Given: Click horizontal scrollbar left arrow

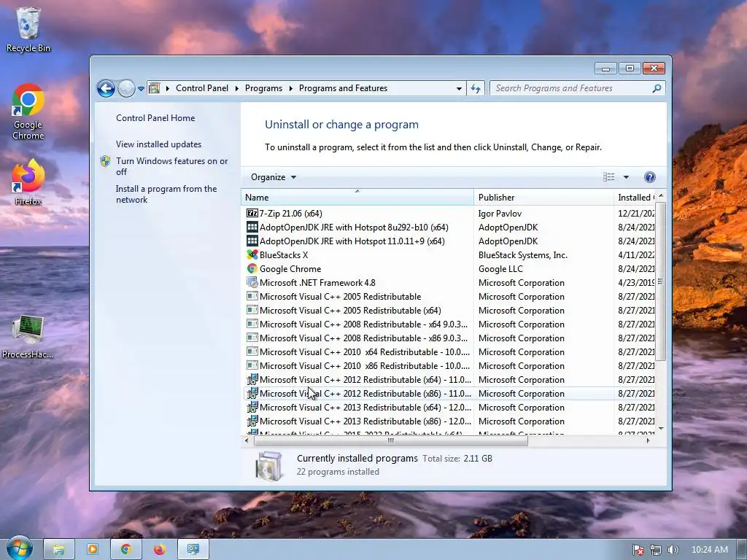Looking at the screenshot, I should coord(247,440).
